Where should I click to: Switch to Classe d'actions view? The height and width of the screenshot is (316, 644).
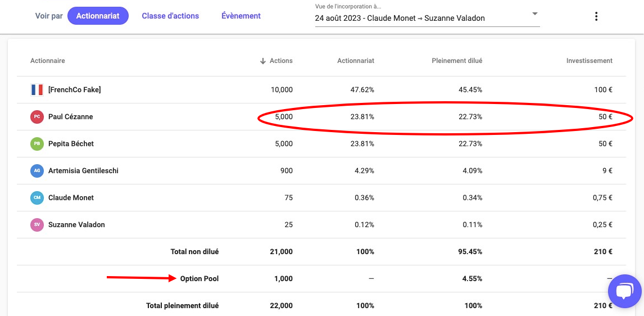[x=170, y=16]
